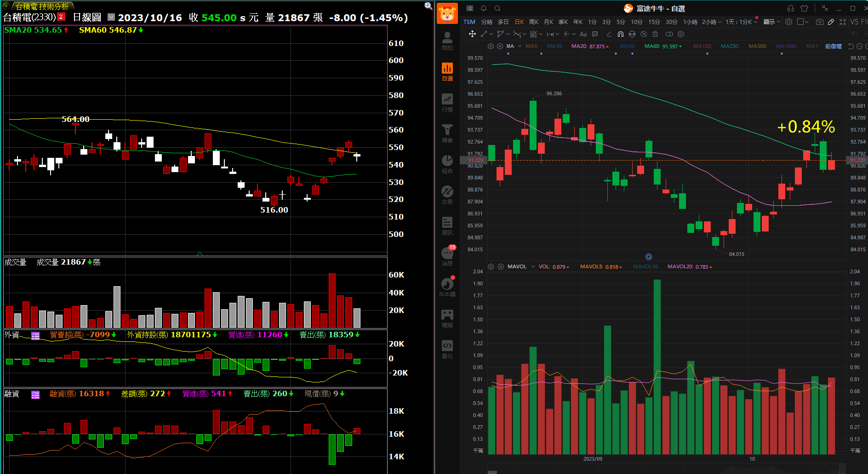Open MAVOL indicator settings gear
Viewport: 868px width, 474px height.
click(491, 266)
